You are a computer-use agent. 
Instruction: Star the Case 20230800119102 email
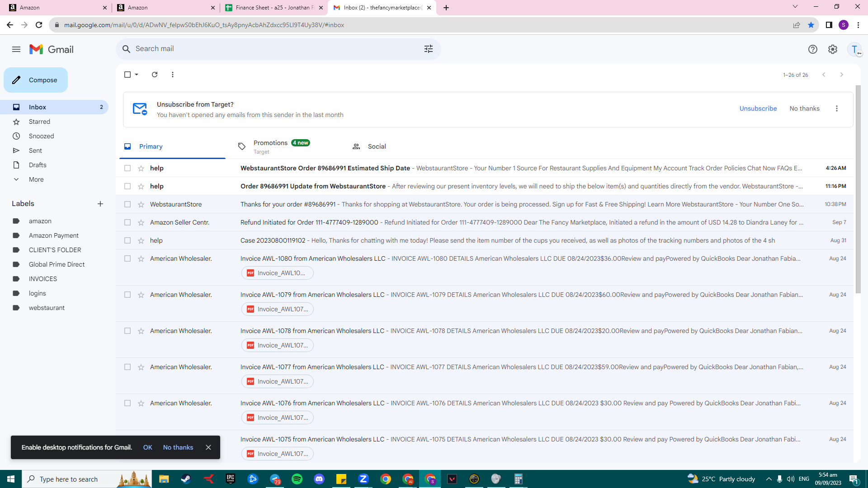click(x=141, y=241)
